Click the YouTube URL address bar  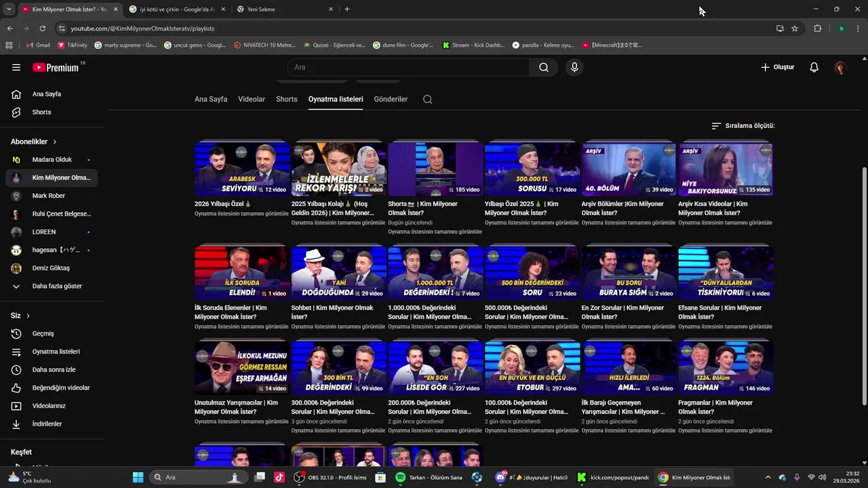coord(414,28)
